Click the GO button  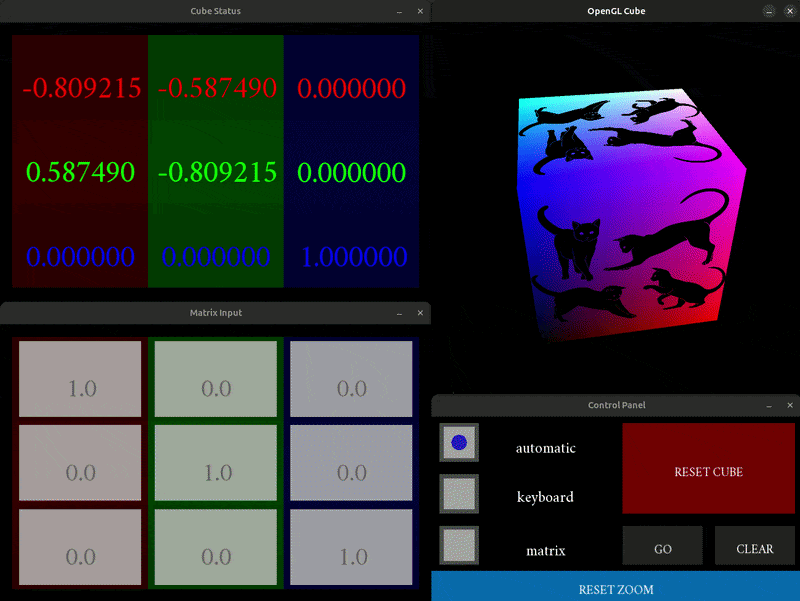click(662, 546)
